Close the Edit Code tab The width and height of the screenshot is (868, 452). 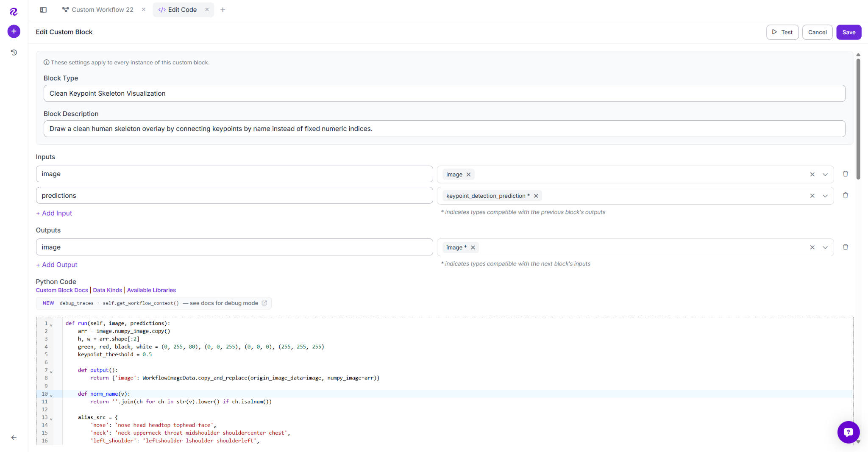click(x=207, y=9)
